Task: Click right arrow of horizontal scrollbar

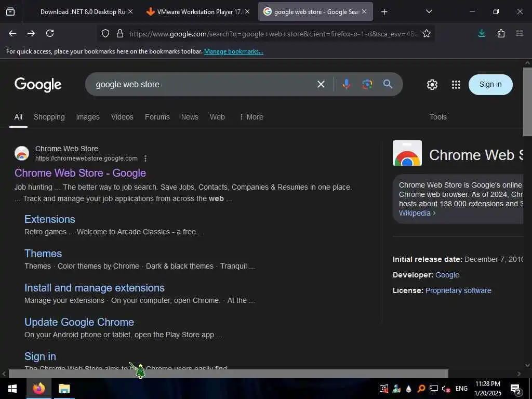Action: 519,374
